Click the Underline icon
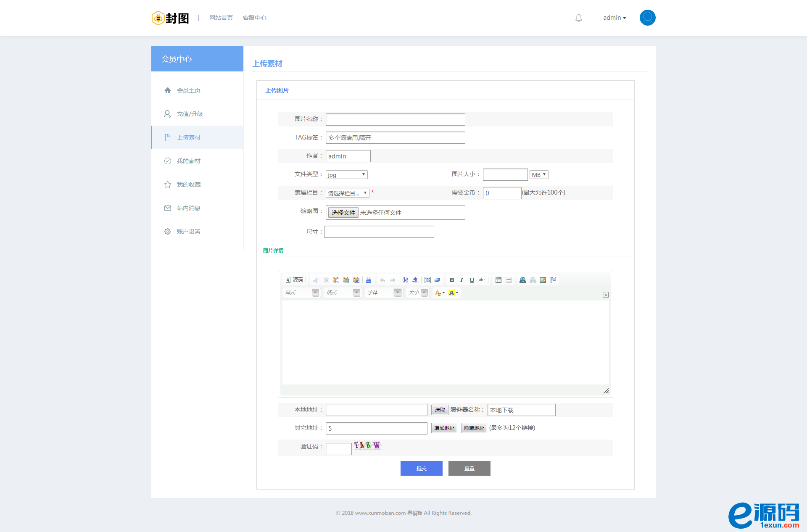This screenshot has width=807, height=532. [472, 280]
